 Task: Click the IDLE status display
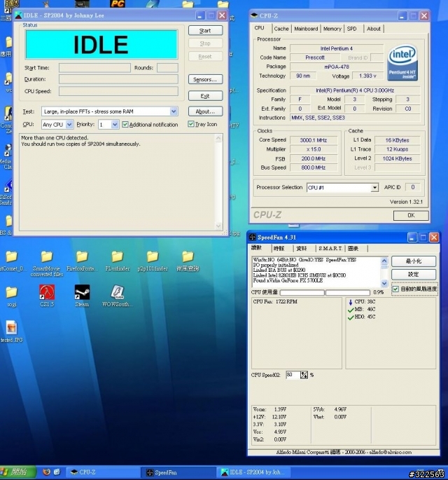coord(101,45)
